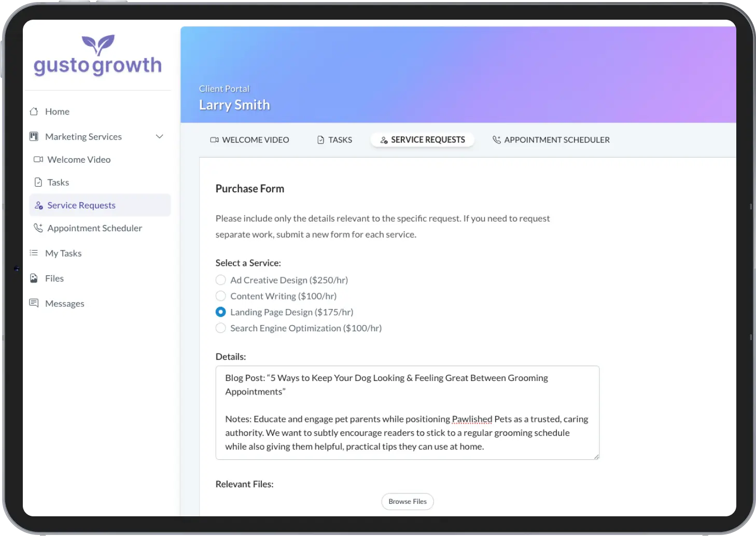Click the person icon on Service Requests tab
This screenshot has width=756, height=536.
click(x=384, y=140)
